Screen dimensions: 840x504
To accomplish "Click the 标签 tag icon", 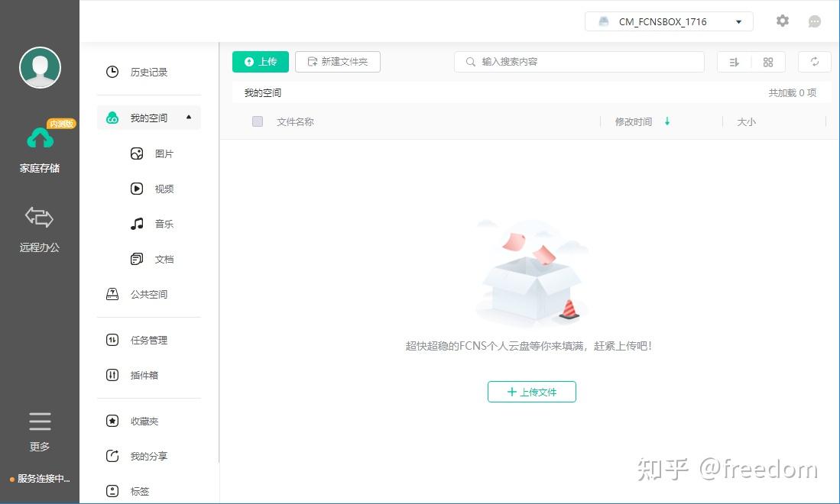I will [112, 491].
